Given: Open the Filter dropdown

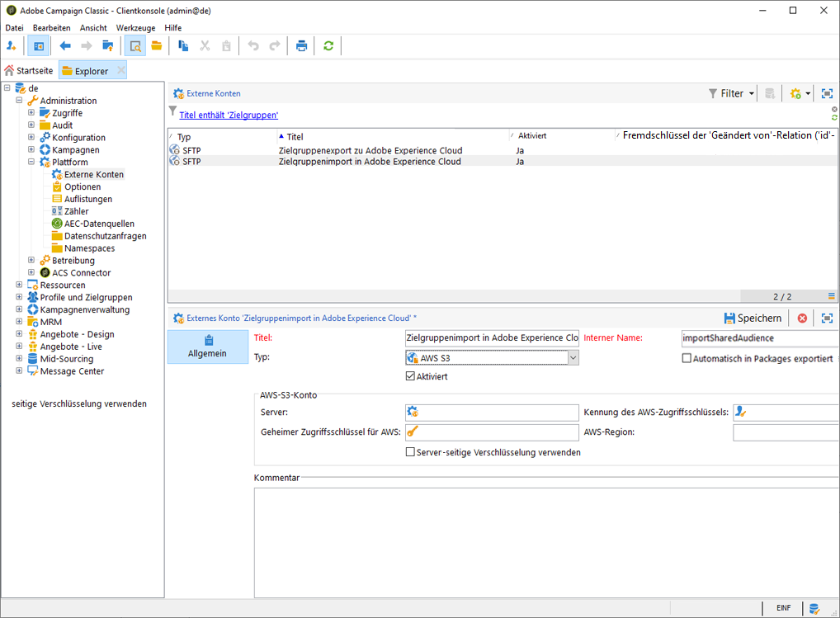Looking at the screenshot, I should tap(731, 94).
